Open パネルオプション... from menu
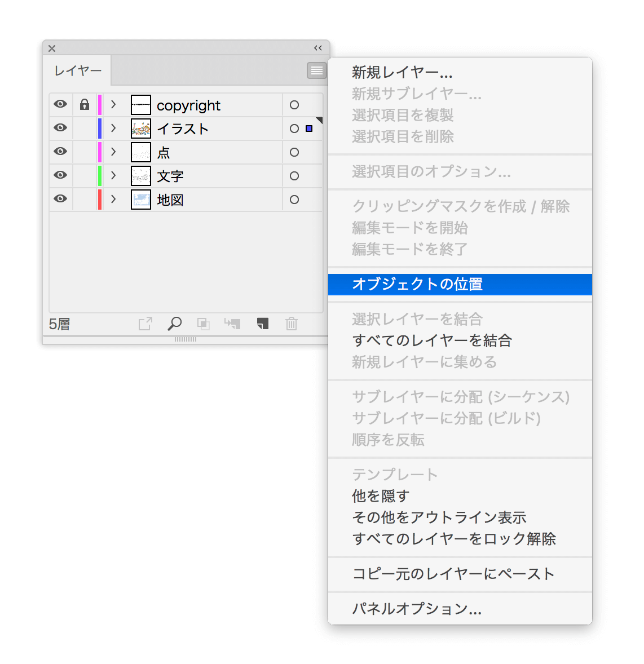 coord(460,609)
